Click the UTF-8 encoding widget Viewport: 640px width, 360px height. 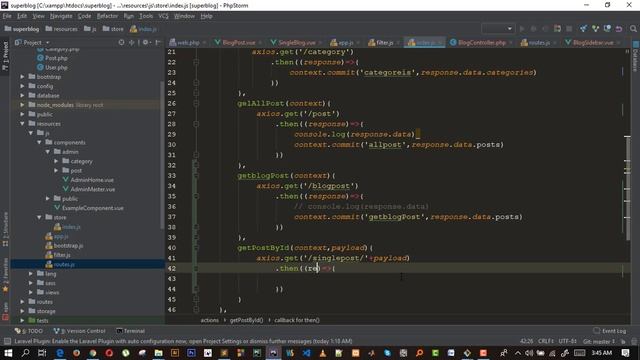pyautogui.click(x=567, y=341)
